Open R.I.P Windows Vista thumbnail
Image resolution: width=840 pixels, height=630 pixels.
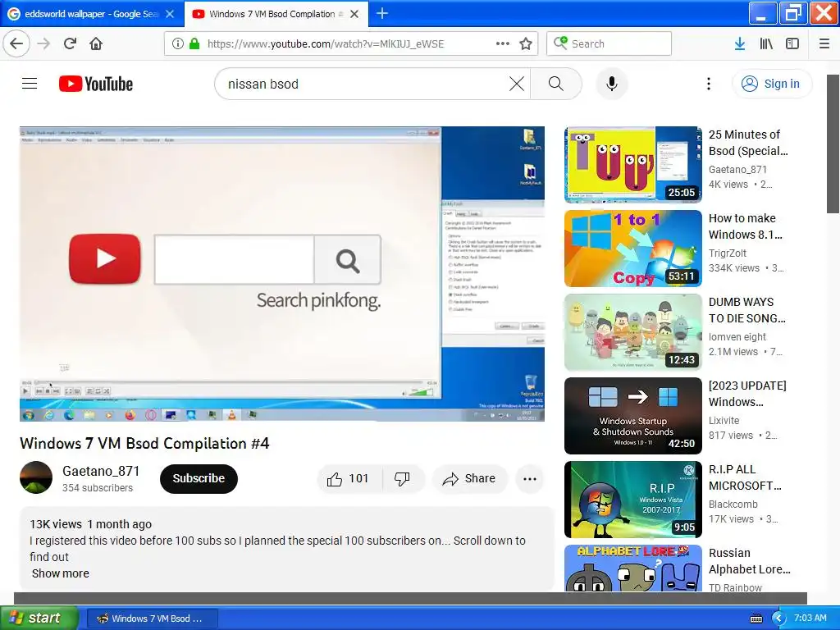tap(632, 500)
